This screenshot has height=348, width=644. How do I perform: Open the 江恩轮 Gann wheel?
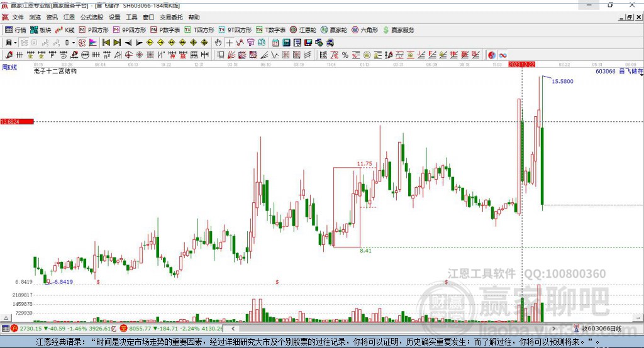coord(303,30)
